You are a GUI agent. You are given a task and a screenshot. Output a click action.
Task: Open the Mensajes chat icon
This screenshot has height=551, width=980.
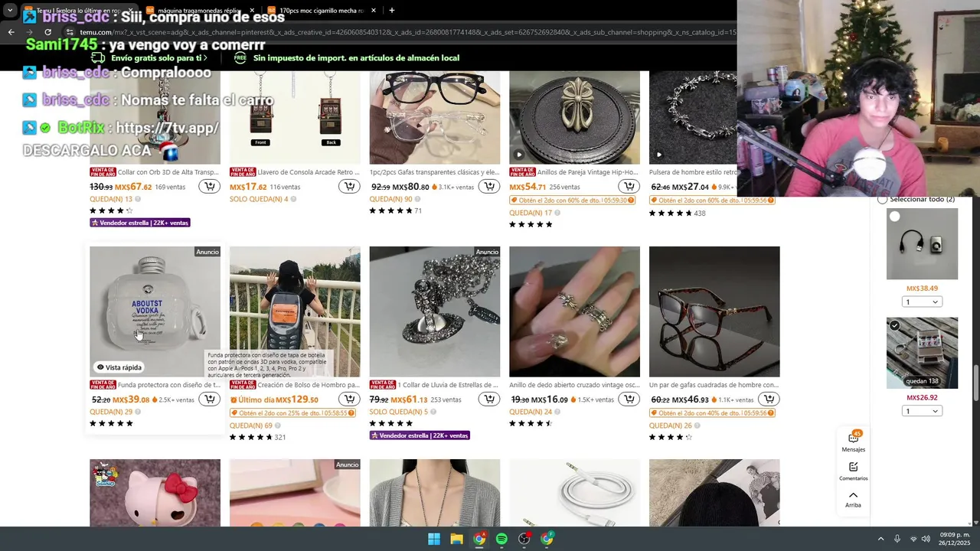point(853,442)
